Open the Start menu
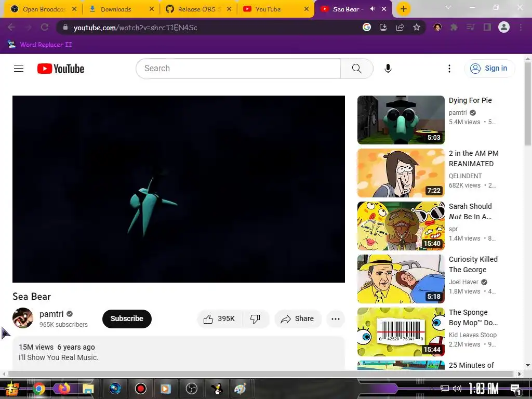532x399 pixels. point(11,389)
